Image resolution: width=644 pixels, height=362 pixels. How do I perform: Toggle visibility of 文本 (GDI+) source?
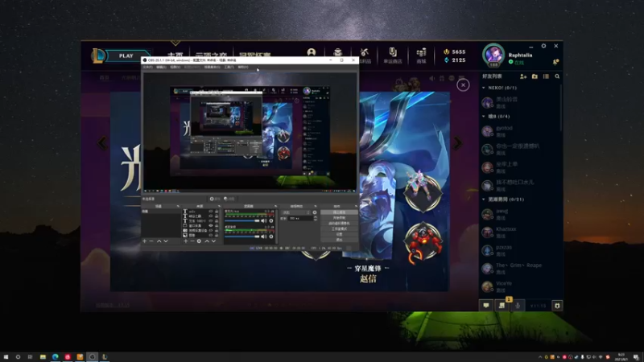click(211, 220)
